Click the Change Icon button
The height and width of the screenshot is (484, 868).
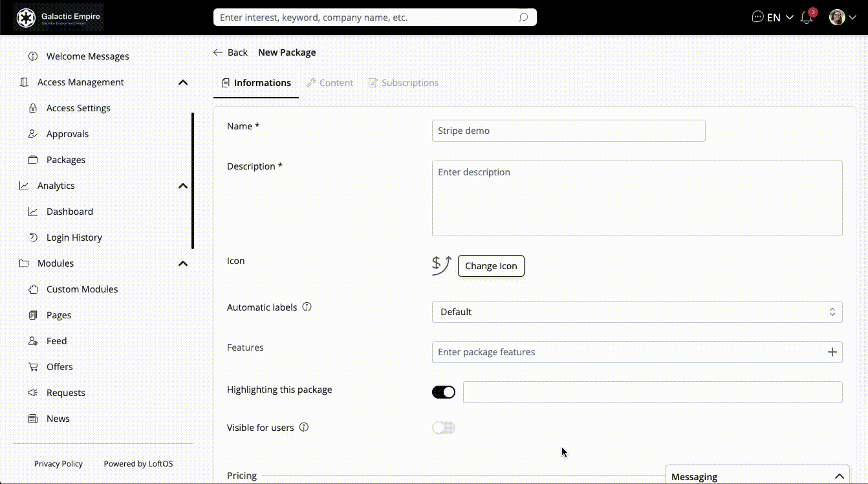tap(491, 266)
